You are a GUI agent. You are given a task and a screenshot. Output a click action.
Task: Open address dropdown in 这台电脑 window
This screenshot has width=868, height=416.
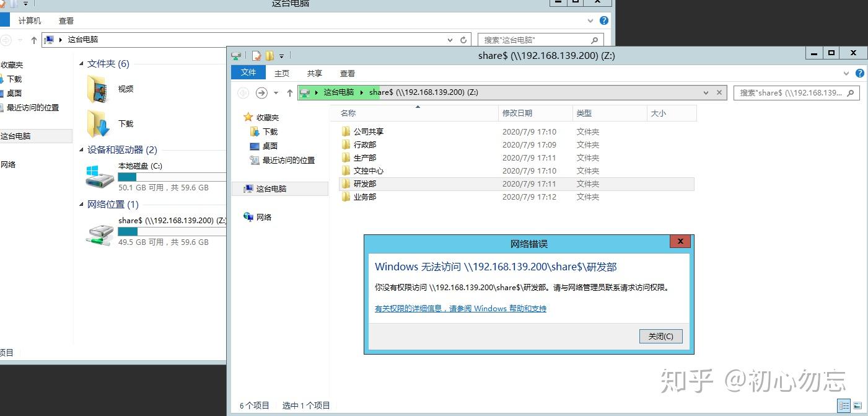[x=450, y=40]
